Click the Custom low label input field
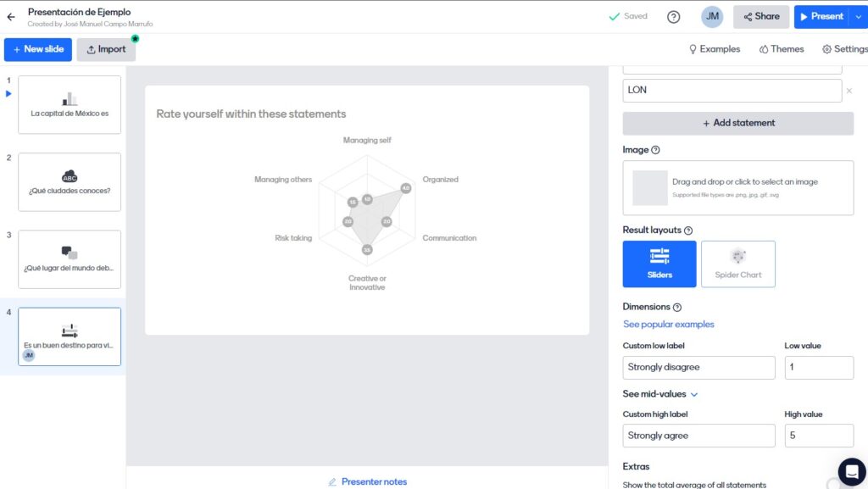Image resolution: width=868 pixels, height=489 pixels. [x=698, y=368]
